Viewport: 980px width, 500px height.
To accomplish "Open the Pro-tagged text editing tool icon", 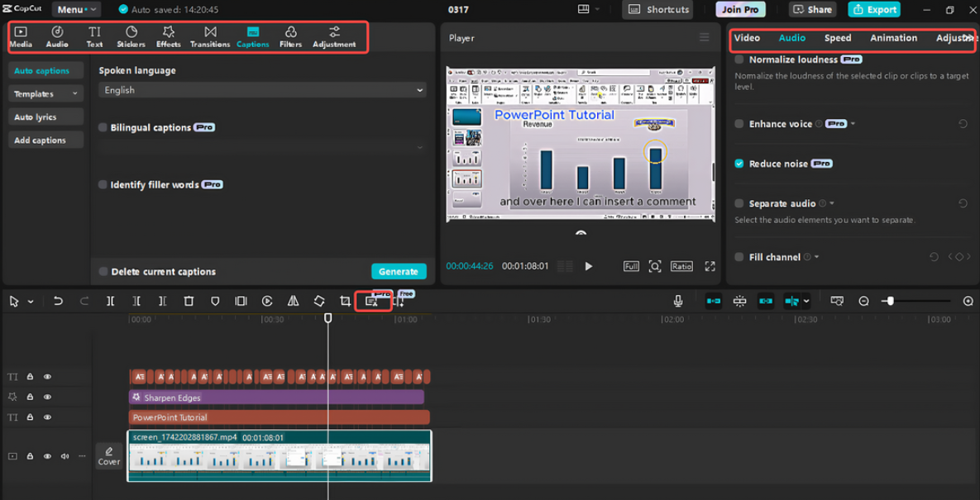I will 372,302.
